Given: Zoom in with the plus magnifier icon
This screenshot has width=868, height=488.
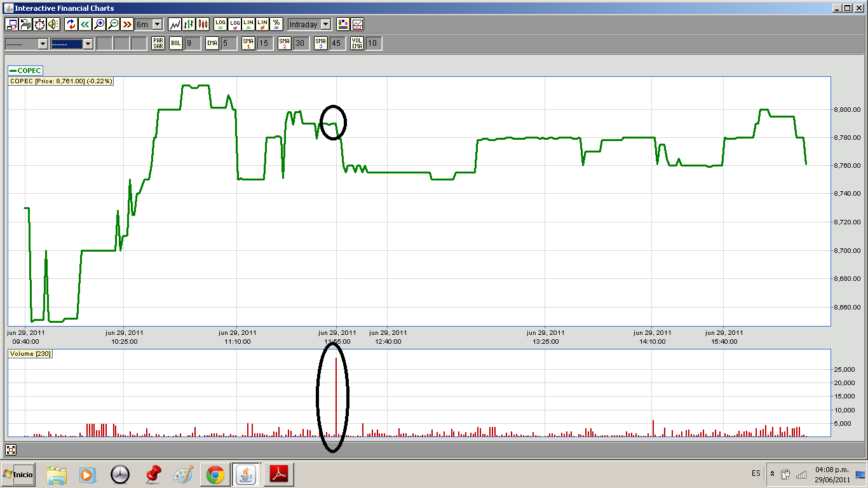Looking at the screenshot, I should [x=99, y=24].
